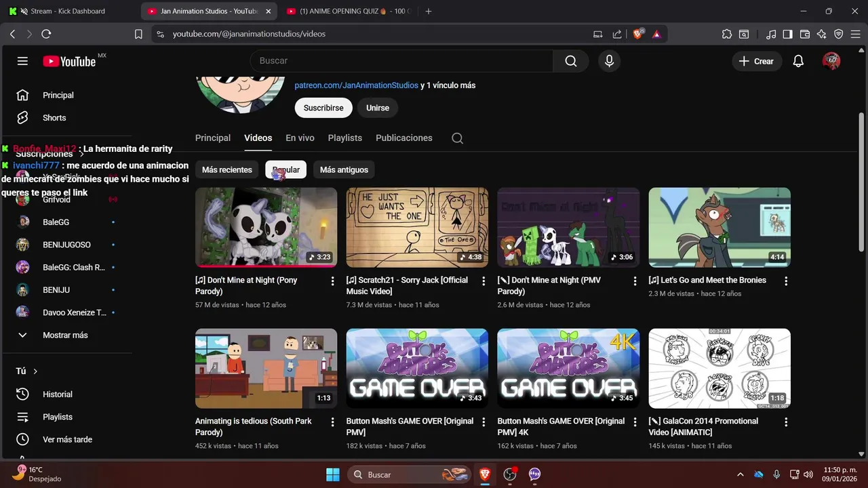Click the install app icon in address bar
The image size is (868, 488).
pyautogui.click(x=598, y=34)
